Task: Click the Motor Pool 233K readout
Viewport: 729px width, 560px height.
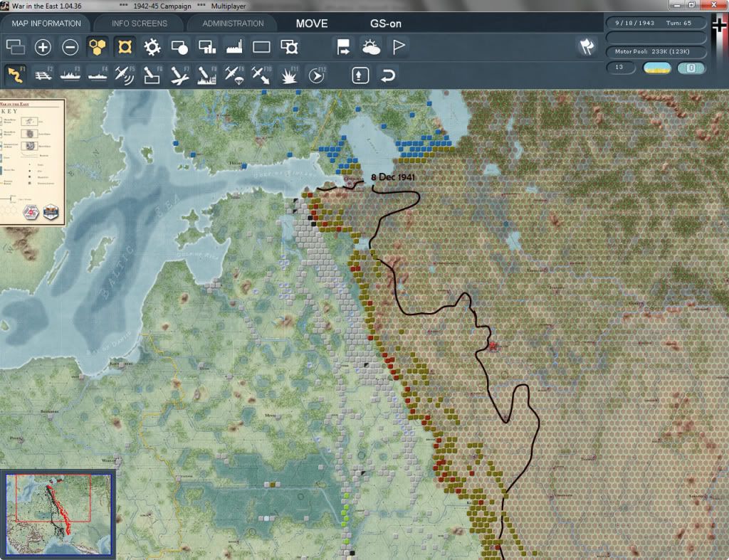Action: click(x=656, y=51)
